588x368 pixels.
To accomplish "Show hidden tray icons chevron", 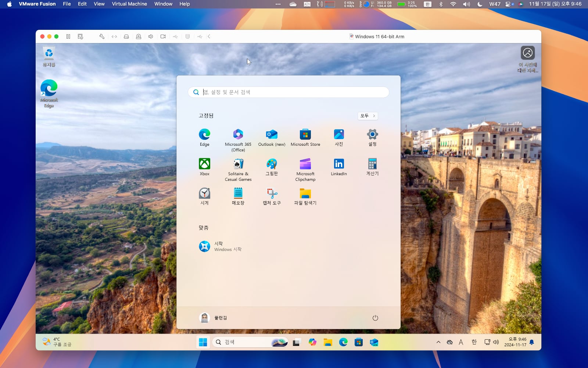I will point(438,342).
